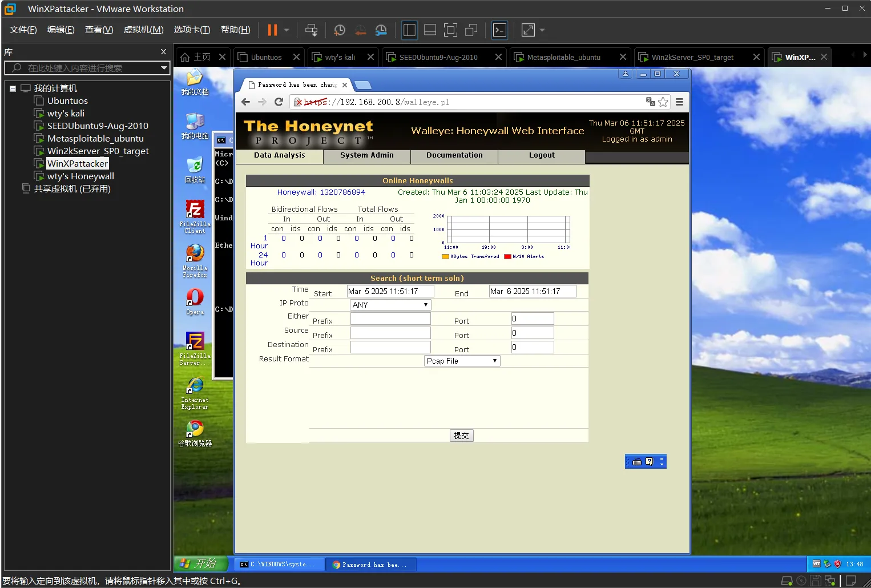The image size is (871, 588).
Task: Click the stretch guest display icon
Action: tap(528, 30)
